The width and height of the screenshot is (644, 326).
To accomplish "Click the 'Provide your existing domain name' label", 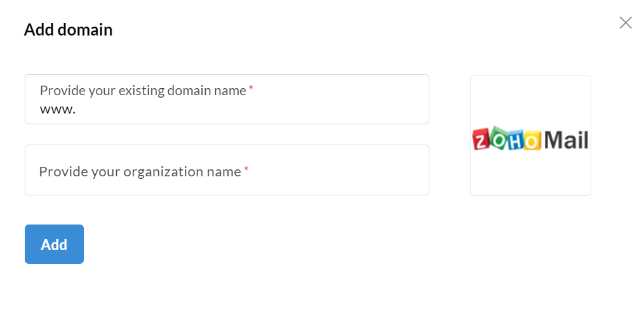I will coord(143,91).
